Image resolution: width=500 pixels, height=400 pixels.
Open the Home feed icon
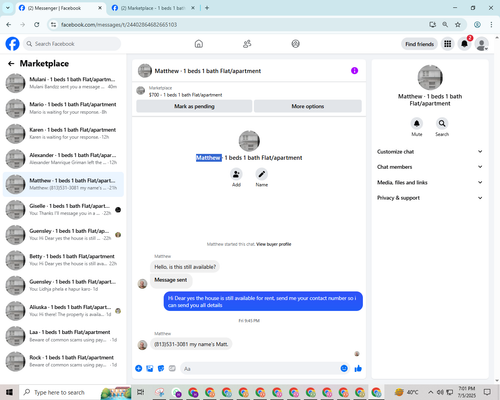[199, 44]
